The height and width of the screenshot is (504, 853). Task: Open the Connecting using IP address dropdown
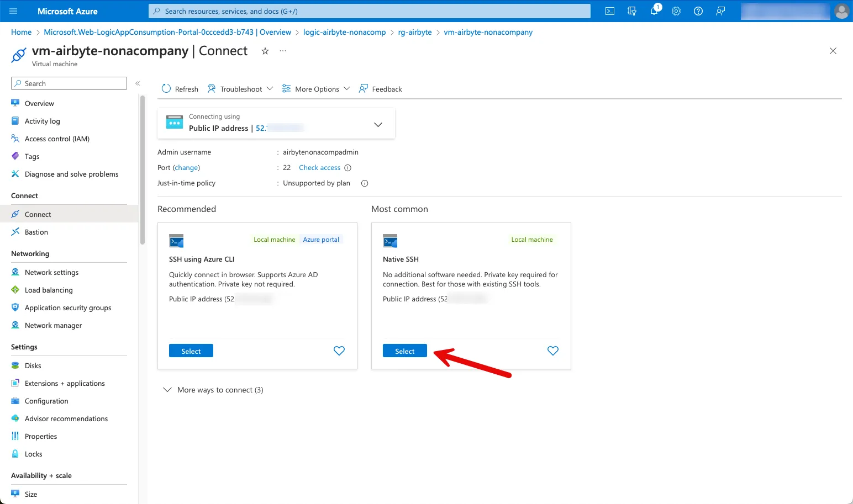pyautogui.click(x=378, y=124)
